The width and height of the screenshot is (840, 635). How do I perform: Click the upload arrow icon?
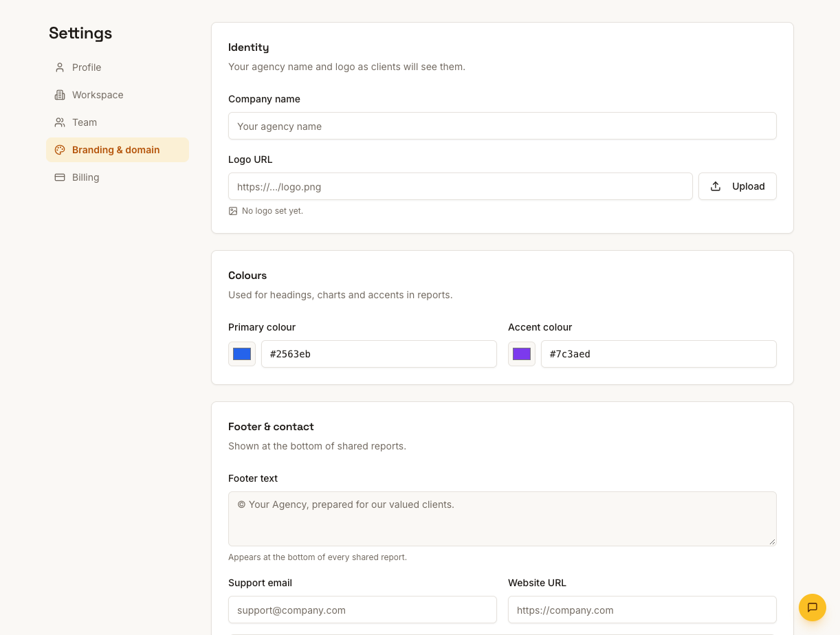(x=716, y=186)
